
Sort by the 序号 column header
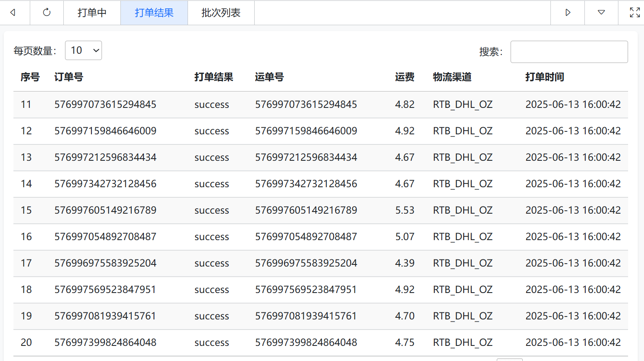click(x=30, y=77)
